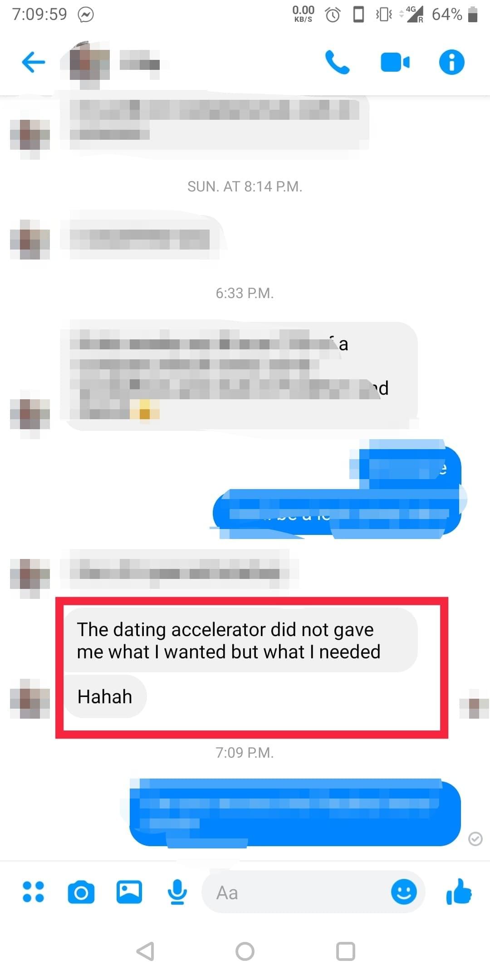The height and width of the screenshot is (980, 490).
Task: Open the camera from the bottom toolbar
Action: tap(81, 892)
